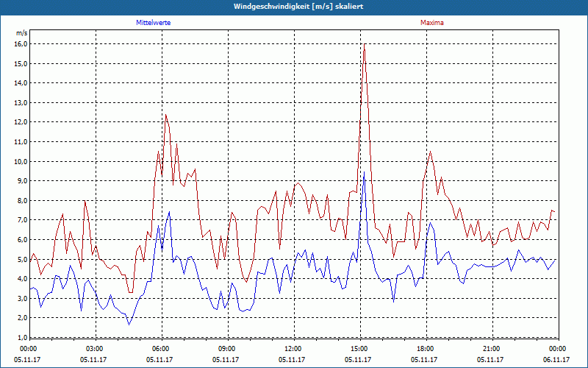Click the 'm/s' unit label
Screen dimensions: 588x368
(x=22, y=33)
